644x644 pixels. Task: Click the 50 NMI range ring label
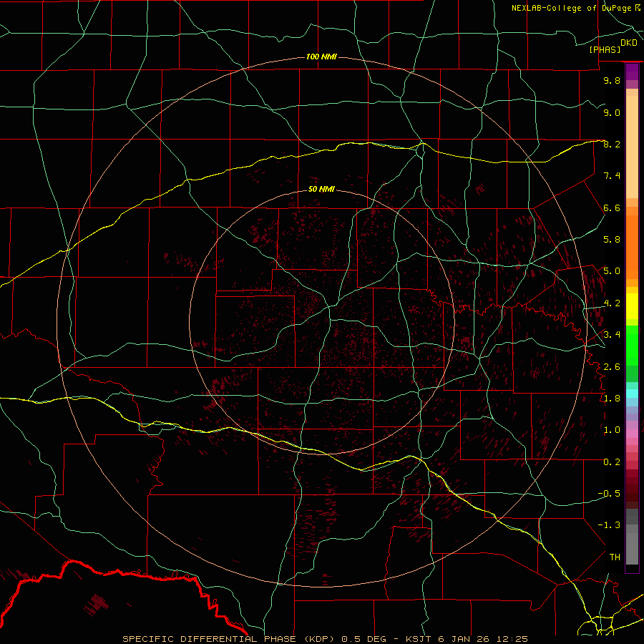[x=321, y=189]
